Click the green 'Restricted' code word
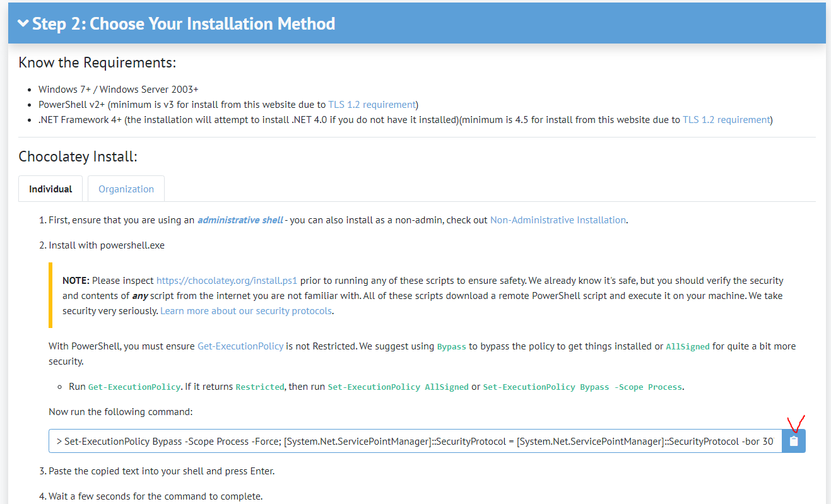This screenshot has width=831, height=504. coord(260,387)
